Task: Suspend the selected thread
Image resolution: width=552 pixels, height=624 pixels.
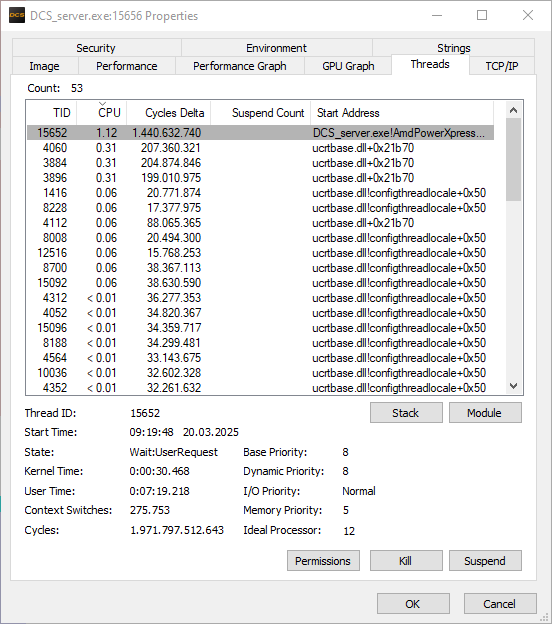Action: 485,561
